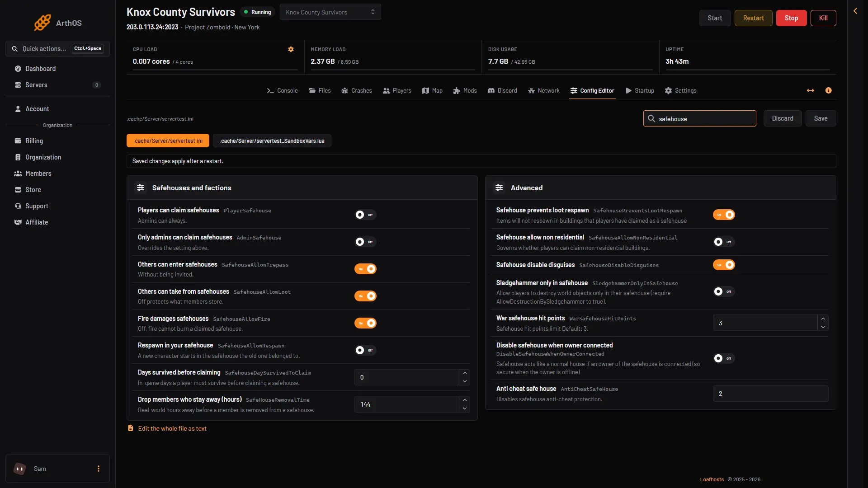Open the Mods tab

(465, 90)
